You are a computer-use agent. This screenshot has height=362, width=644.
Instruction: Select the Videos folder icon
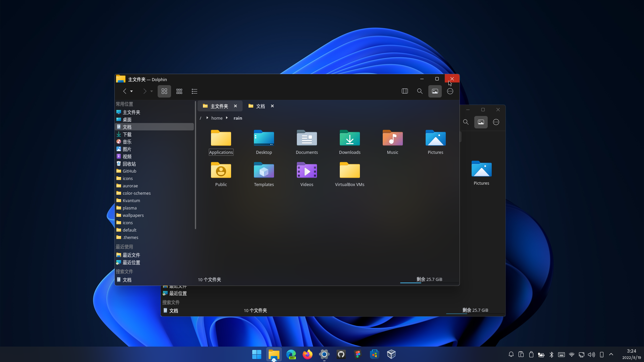307,171
